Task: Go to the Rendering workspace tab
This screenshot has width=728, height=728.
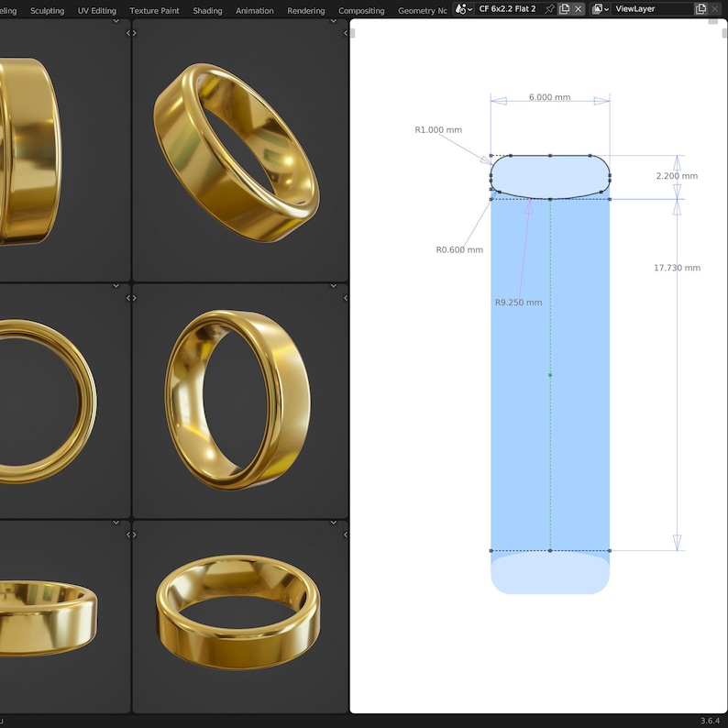Action: coord(305,10)
